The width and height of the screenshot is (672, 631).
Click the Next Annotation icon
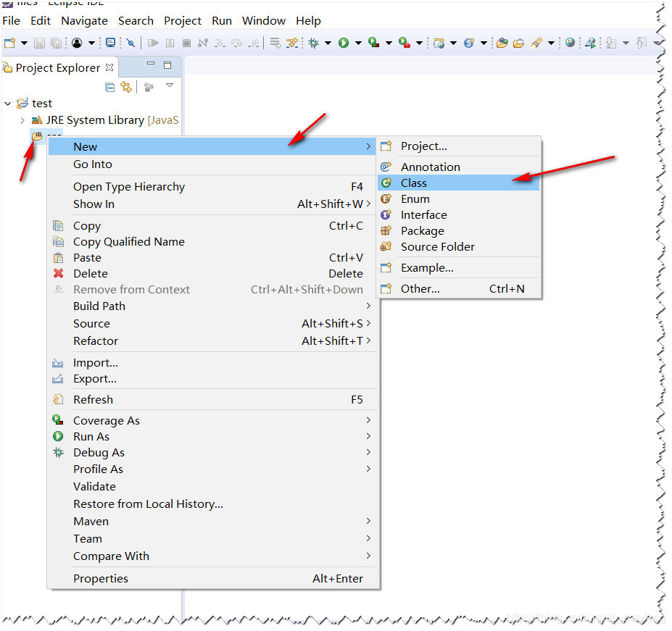tap(612, 43)
